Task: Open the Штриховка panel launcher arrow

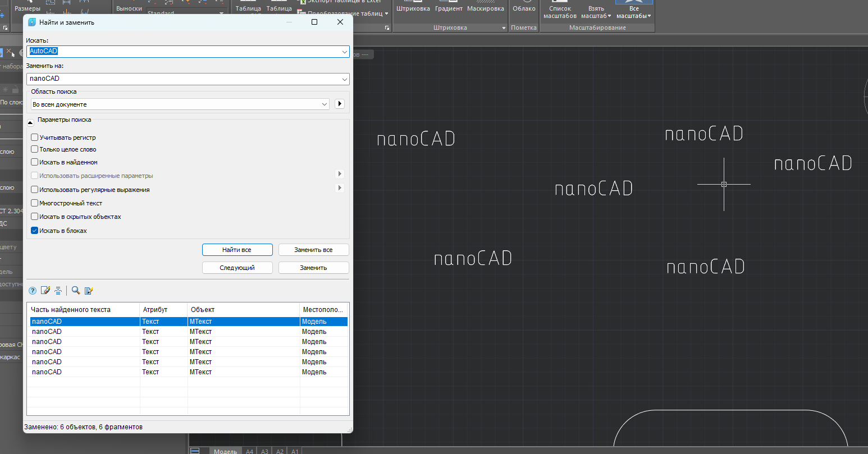Action: [x=504, y=28]
